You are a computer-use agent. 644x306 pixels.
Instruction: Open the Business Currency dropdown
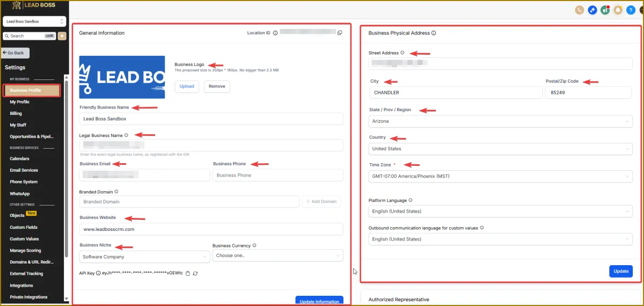pyautogui.click(x=278, y=256)
